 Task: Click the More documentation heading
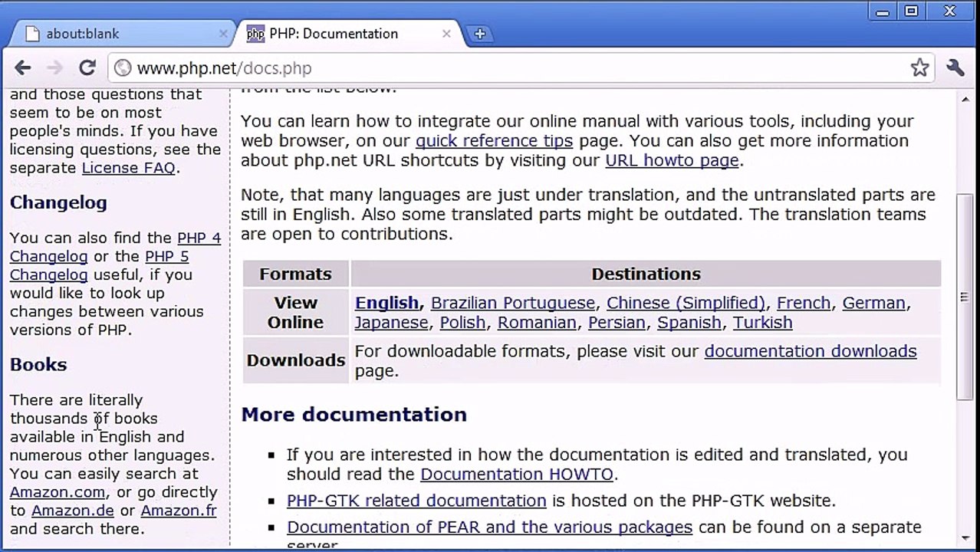[354, 415]
